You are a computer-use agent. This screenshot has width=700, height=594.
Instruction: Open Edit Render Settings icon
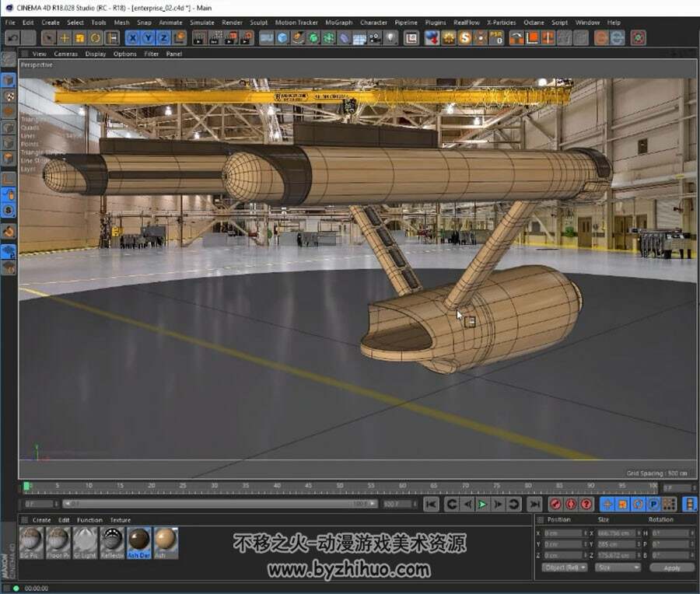(247, 38)
